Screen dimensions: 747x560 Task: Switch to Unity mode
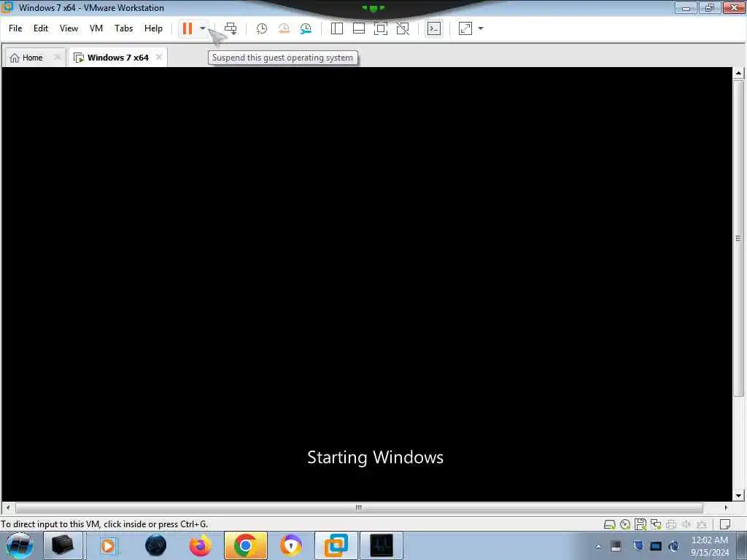coord(403,28)
